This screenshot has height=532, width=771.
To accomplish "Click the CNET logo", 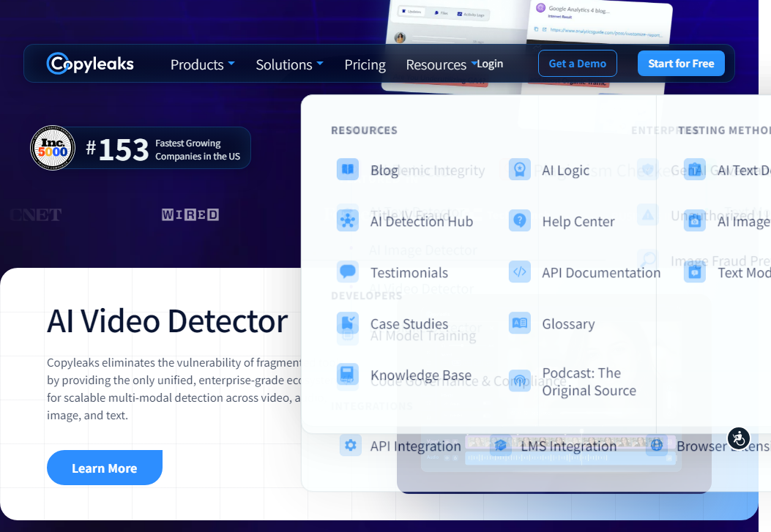I will 35,214.
